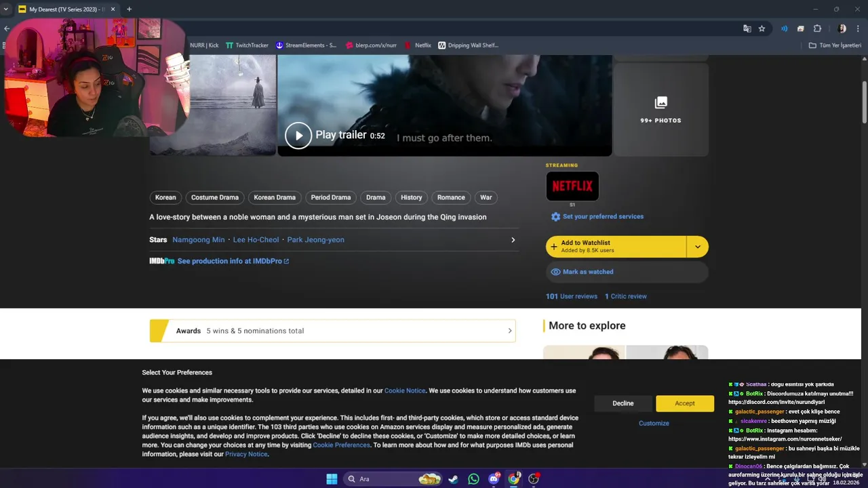Open Lee Ho-Cheol's actor page
This screenshot has width=868, height=488.
click(256, 240)
